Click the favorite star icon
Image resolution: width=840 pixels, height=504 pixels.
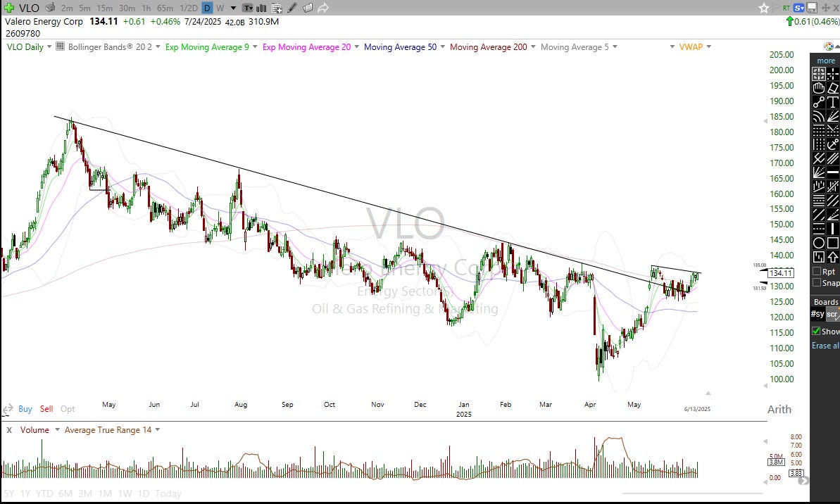click(x=764, y=8)
